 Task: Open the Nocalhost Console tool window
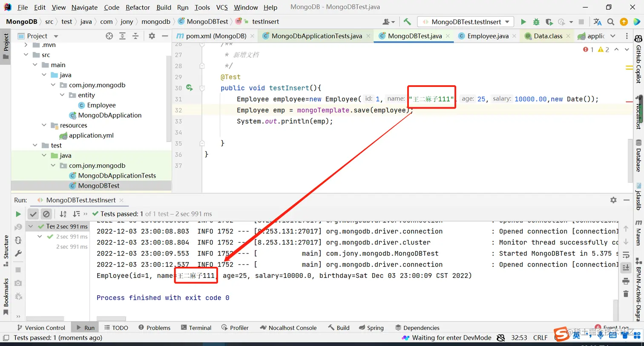(288, 328)
